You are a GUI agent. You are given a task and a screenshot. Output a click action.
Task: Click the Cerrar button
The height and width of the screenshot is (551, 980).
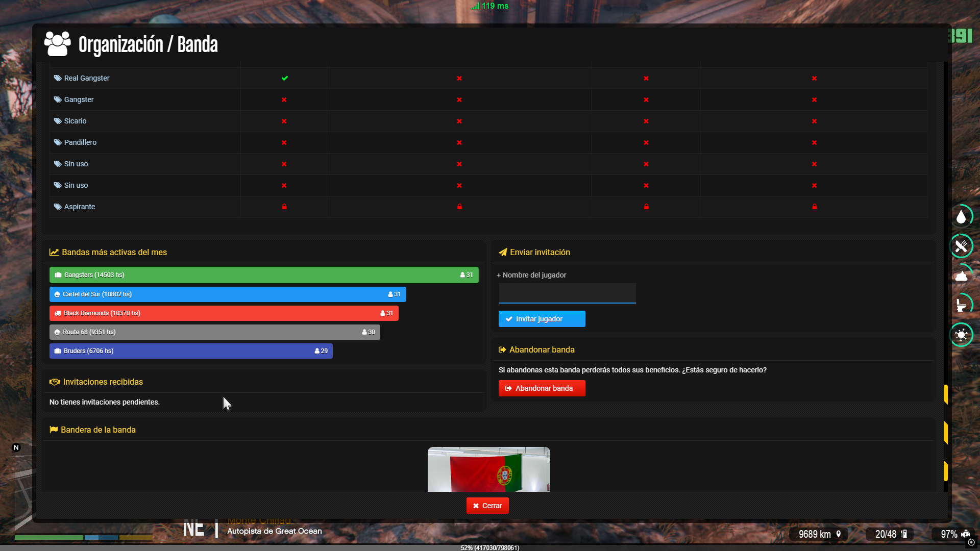coord(487,506)
